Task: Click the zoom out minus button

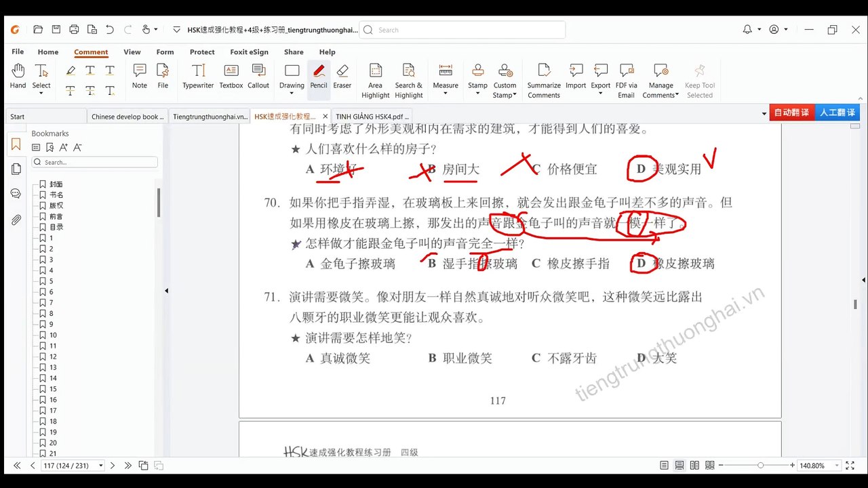Action: (720, 466)
